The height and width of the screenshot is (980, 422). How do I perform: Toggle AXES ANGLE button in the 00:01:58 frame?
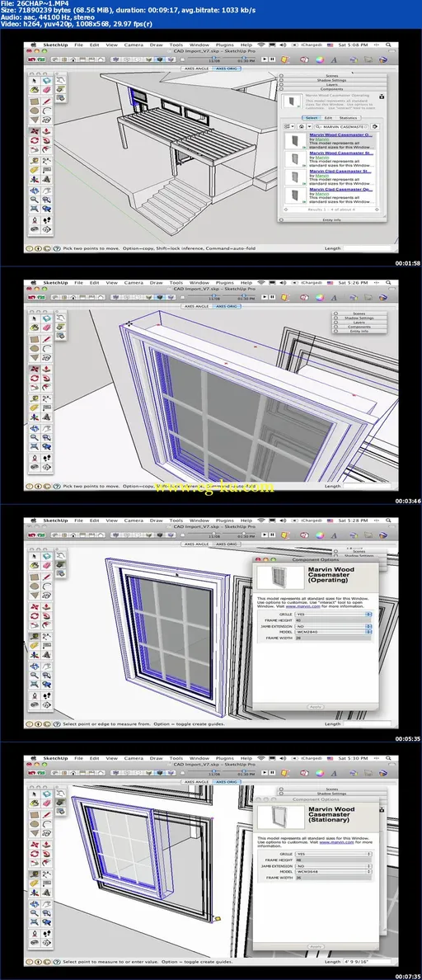(x=197, y=68)
